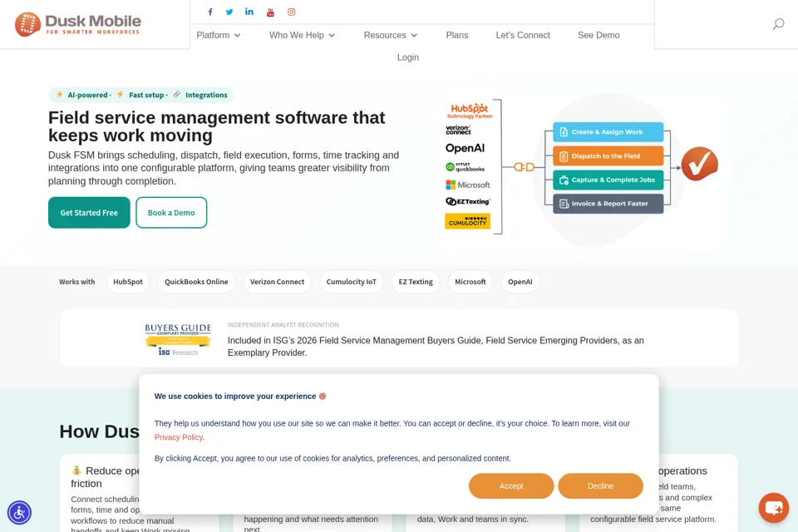Screen dimensions: 798x532
Task: Click the Get Started Free button
Action: 89,213
